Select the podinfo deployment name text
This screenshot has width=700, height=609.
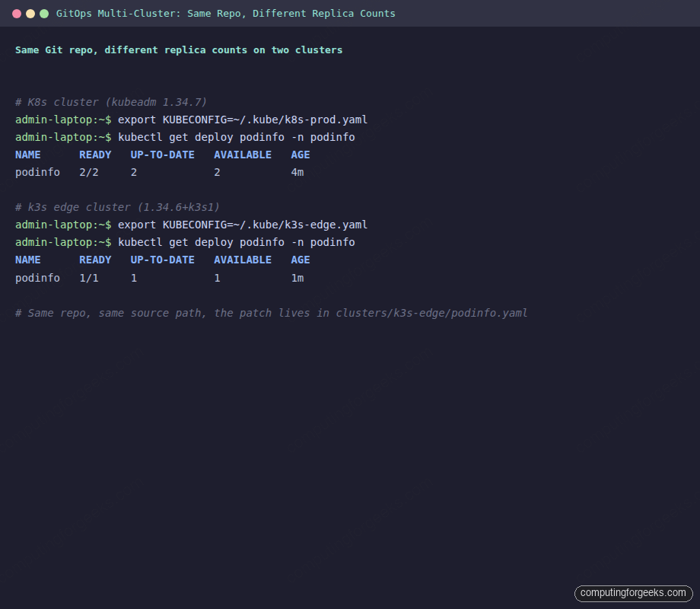click(x=37, y=172)
